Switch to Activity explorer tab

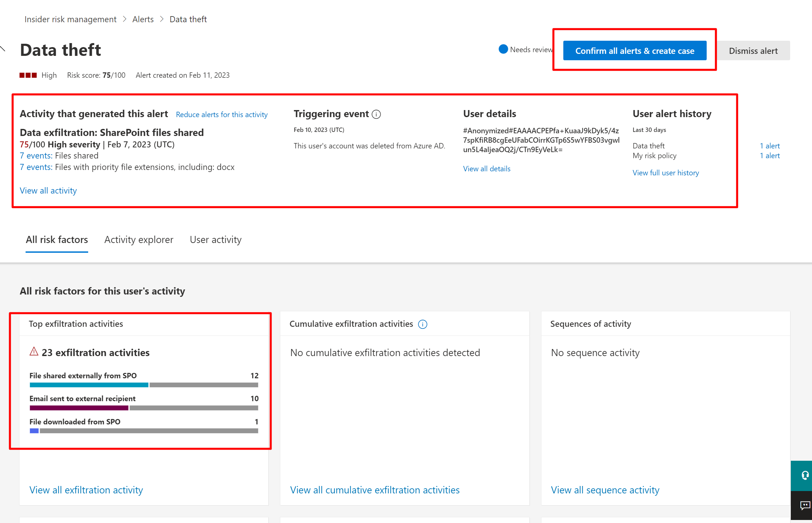click(x=139, y=240)
